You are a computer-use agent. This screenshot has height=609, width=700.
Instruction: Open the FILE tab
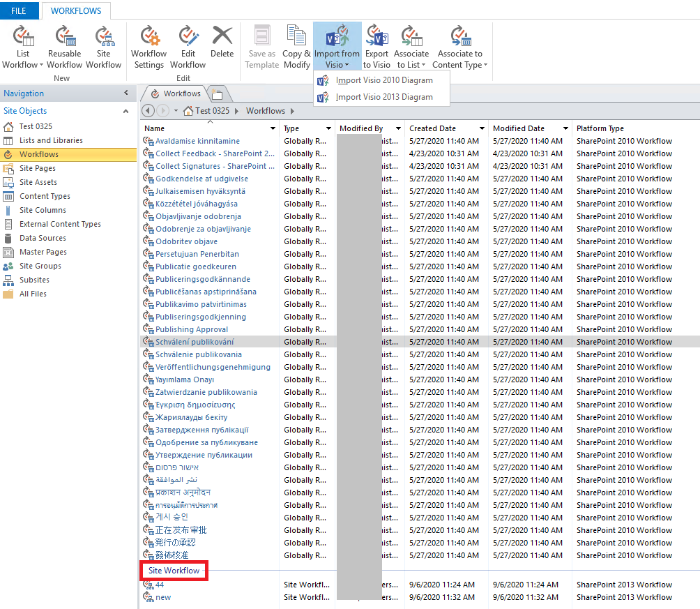(x=19, y=10)
